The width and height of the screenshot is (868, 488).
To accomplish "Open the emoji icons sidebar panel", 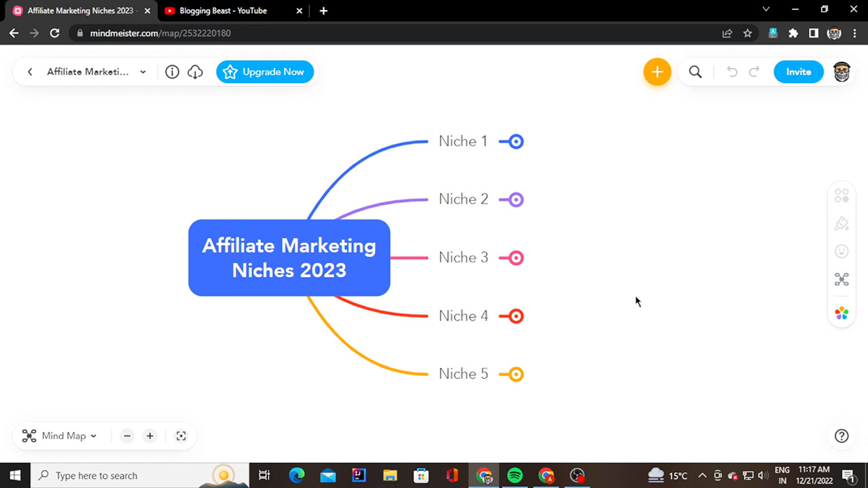I will point(841,251).
